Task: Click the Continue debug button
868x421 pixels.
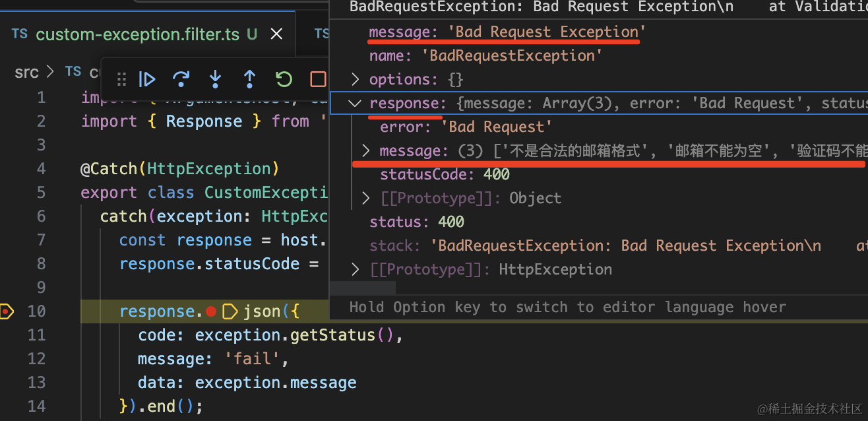Action: click(x=147, y=80)
